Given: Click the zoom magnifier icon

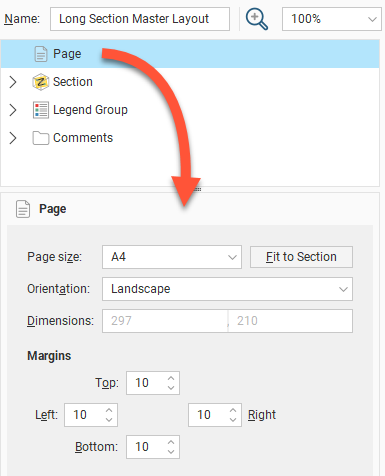Looking at the screenshot, I should (x=256, y=19).
